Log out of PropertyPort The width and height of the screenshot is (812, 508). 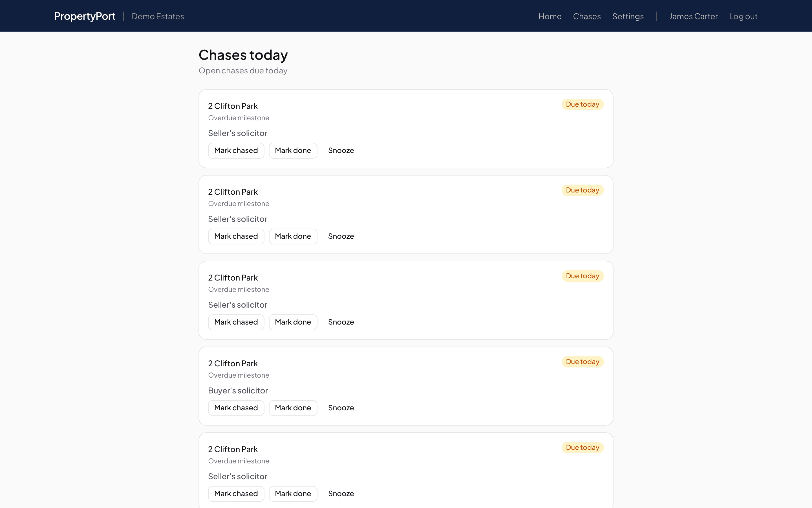[x=743, y=16]
